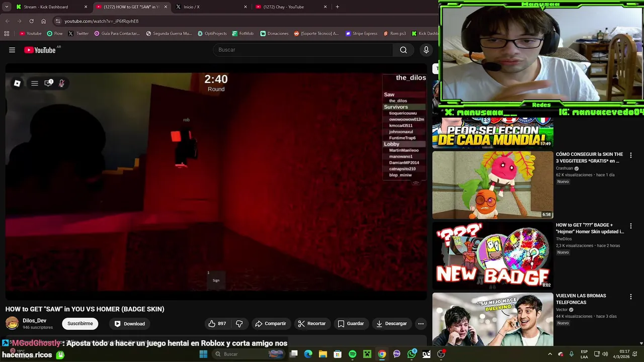View site information icon in address bar
This screenshot has width=644, height=362.
point(58,21)
